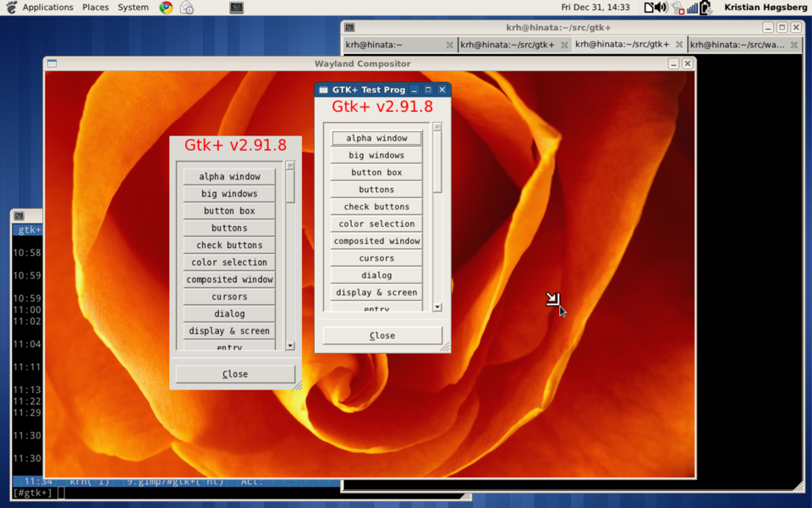This screenshot has height=508, width=812.
Task: Click 'check buttons' in the untitled Gtk+ window
Action: pos(229,246)
